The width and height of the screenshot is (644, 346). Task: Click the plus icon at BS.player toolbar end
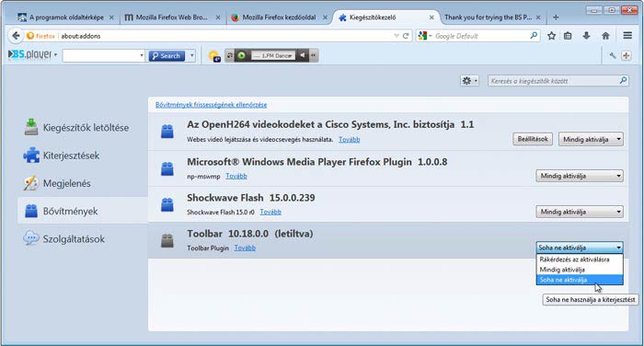point(626,55)
